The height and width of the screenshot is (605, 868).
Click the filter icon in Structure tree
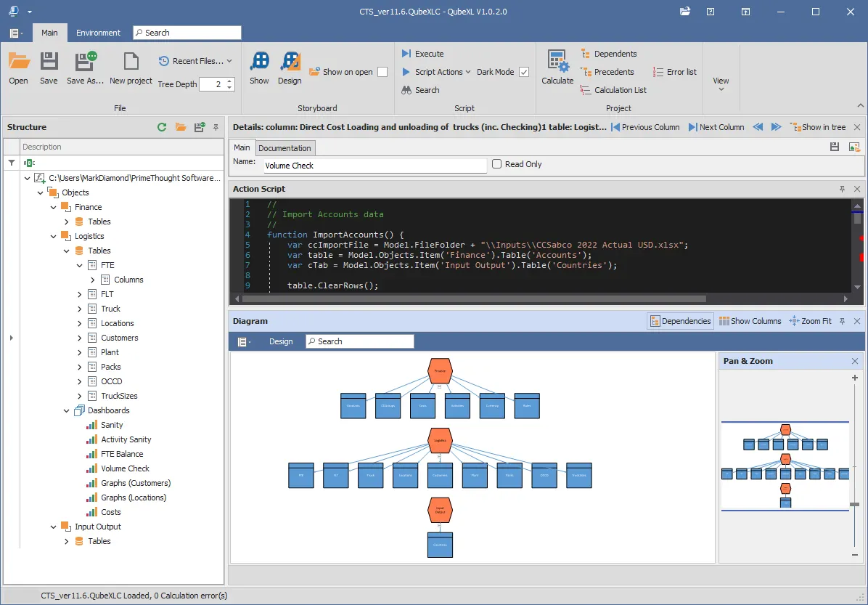pos(12,163)
